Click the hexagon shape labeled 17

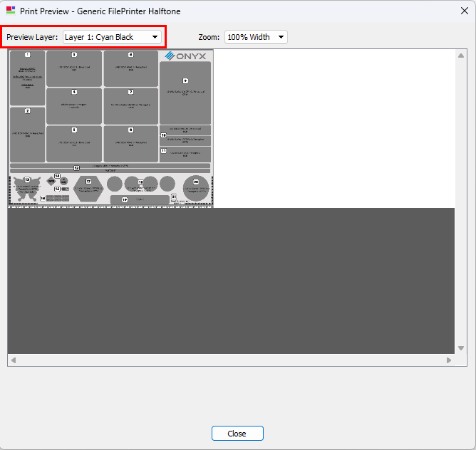tap(89, 185)
